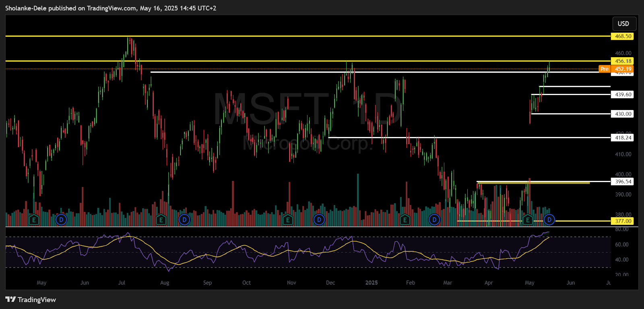The image size is (644, 309).
Task: Click the 2025 label on time axis
Action: click(372, 283)
